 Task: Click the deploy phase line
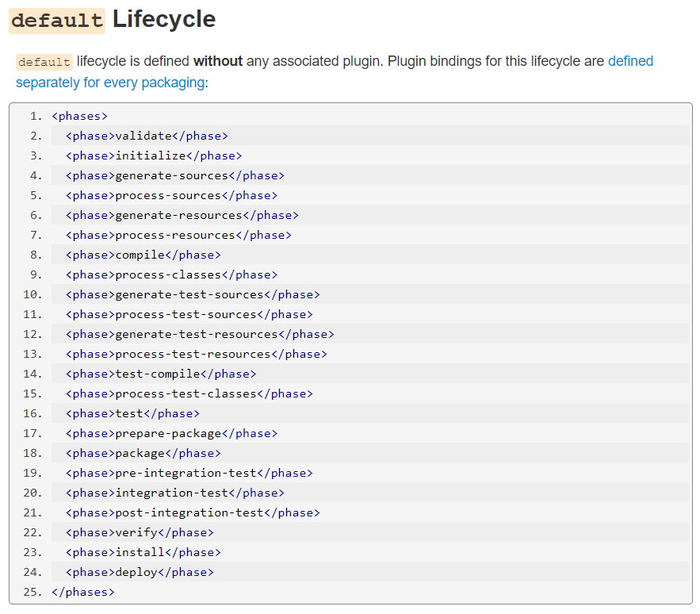(370, 571)
